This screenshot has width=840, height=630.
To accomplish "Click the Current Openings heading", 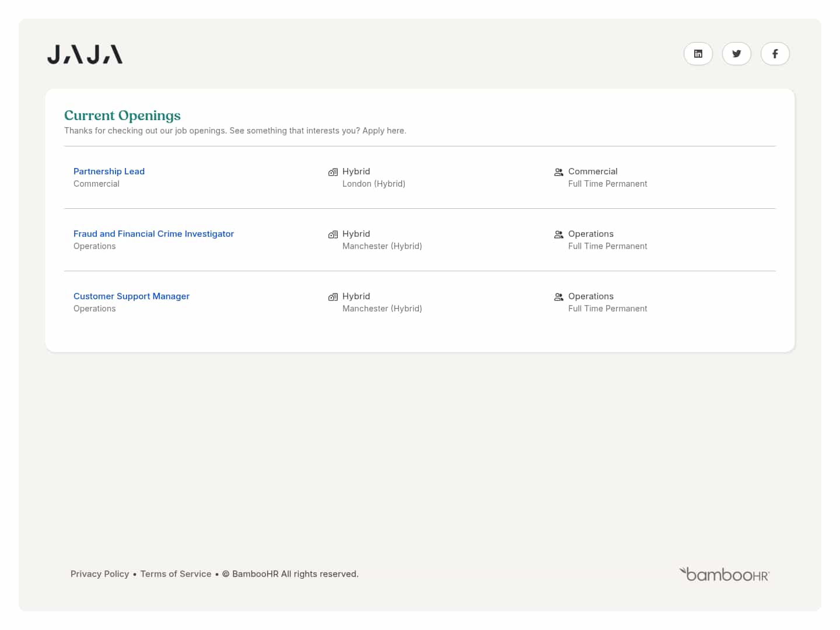I will pos(123,116).
